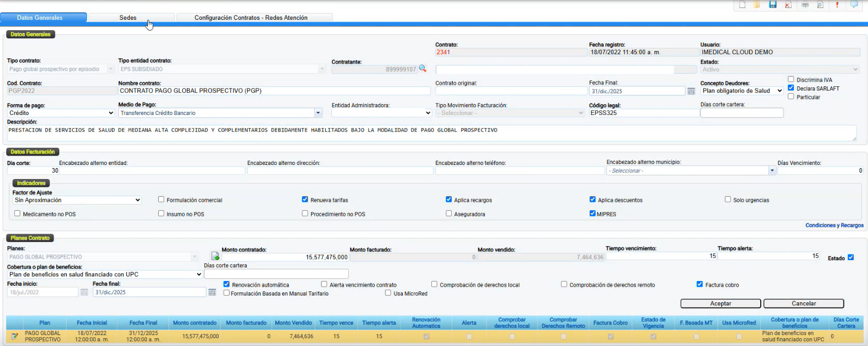868x346 pixels.
Task: Open Configuración Contratos - Redes Atención tab
Action: coord(254,18)
